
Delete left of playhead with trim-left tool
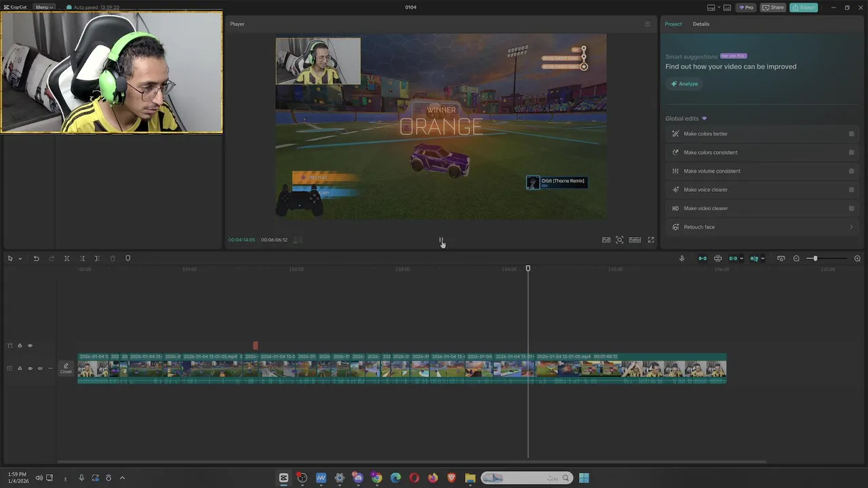click(82, 258)
